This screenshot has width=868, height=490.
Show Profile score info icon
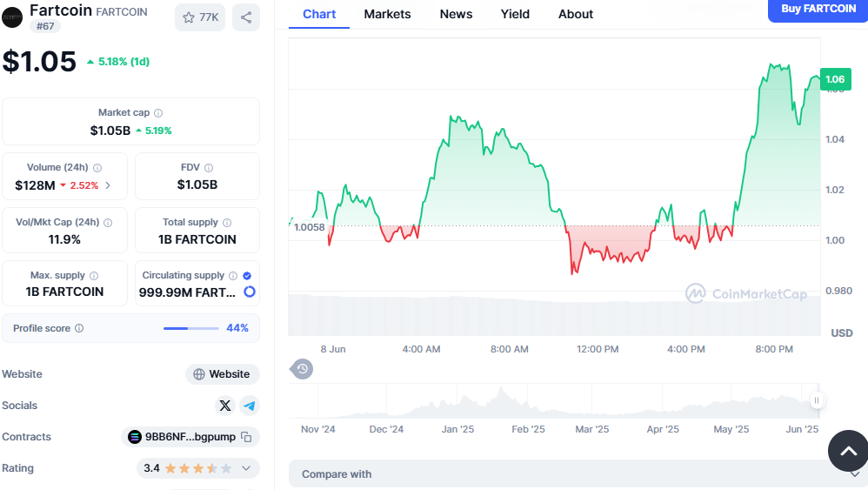pos(79,328)
